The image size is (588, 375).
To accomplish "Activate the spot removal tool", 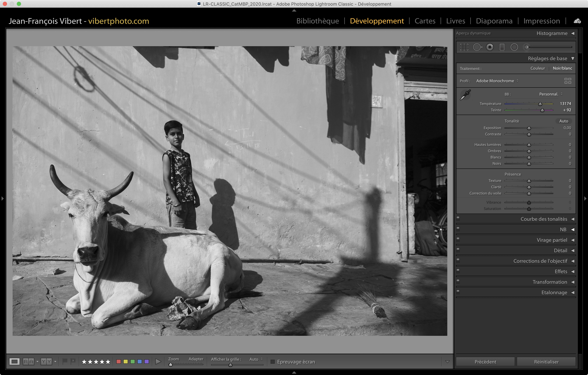I will (x=477, y=47).
